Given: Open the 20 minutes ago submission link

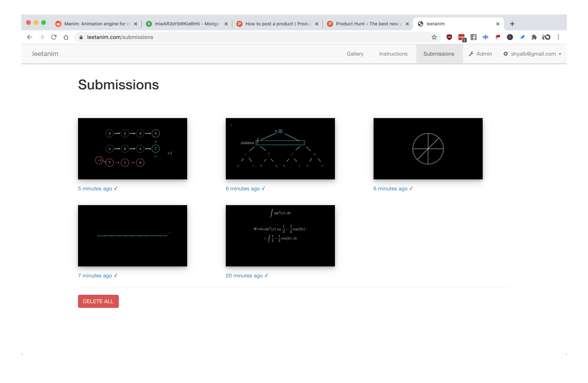Looking at the screenshot, I should click(247, 276).
